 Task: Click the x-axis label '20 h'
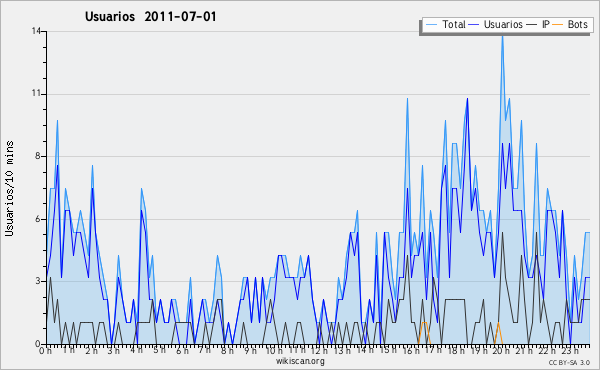tap(501, 351)
